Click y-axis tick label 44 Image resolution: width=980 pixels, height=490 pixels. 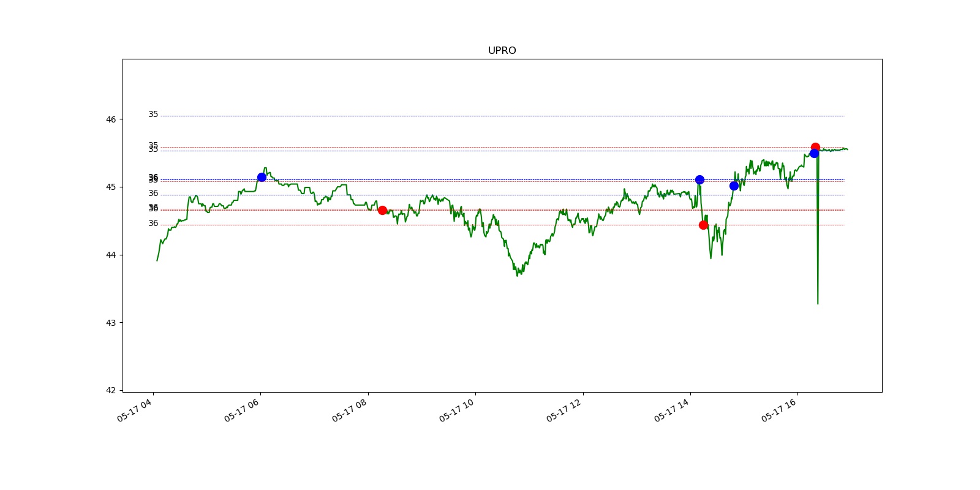coord(111,255)
